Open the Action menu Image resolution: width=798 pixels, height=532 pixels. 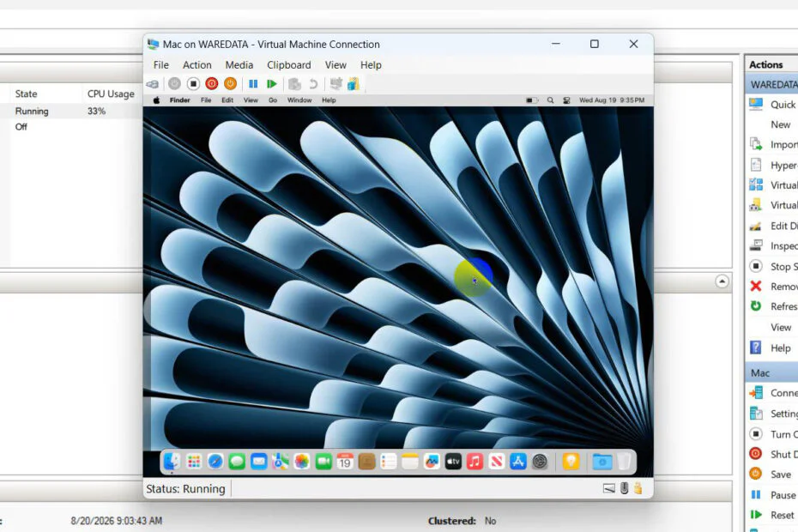pos(197,65)
